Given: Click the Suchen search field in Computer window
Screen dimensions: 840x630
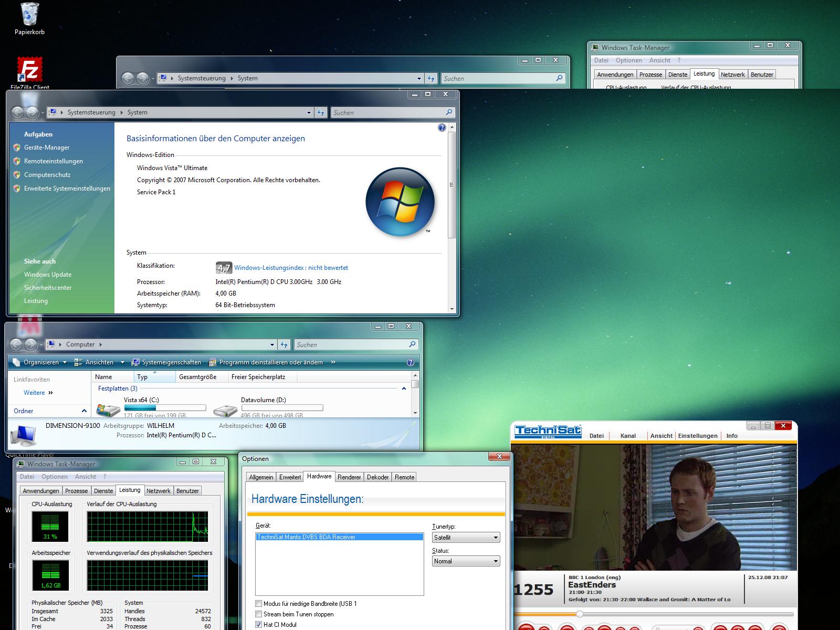Looking at the screenshot, I should (x=352, y=345).
